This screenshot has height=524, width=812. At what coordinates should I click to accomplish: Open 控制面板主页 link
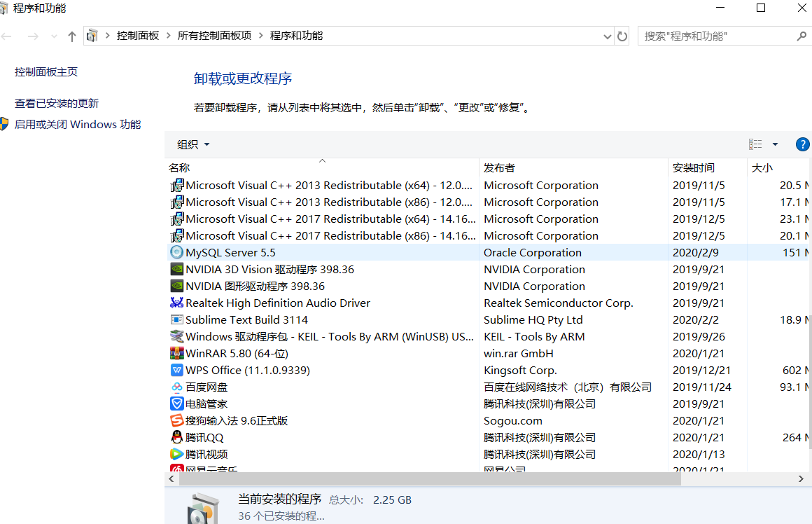point(46,72)
